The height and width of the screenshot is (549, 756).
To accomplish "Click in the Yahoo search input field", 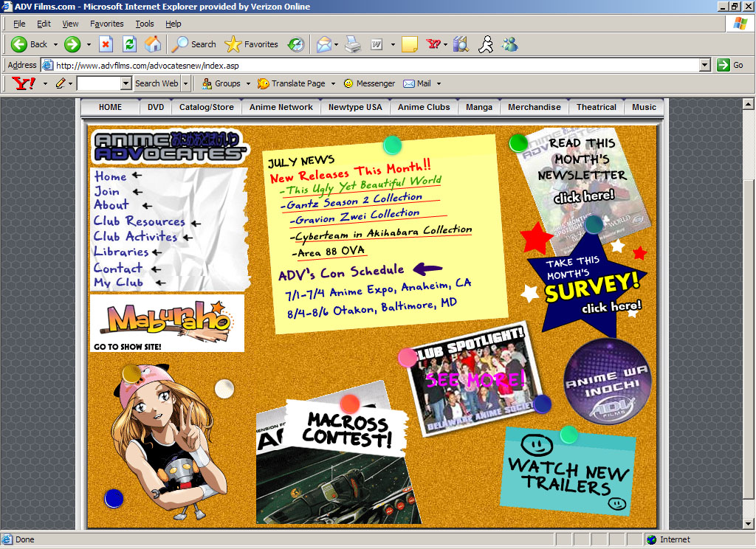I will (98, 83).
